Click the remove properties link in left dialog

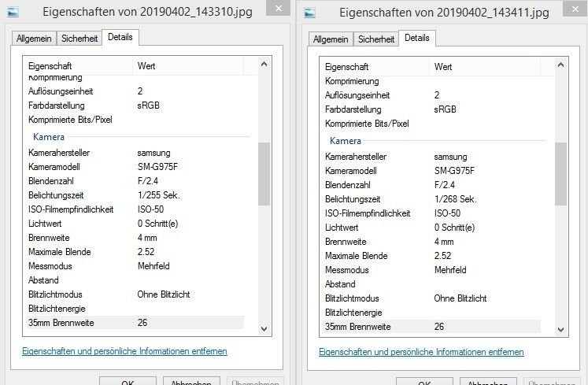tap(124, 351)
